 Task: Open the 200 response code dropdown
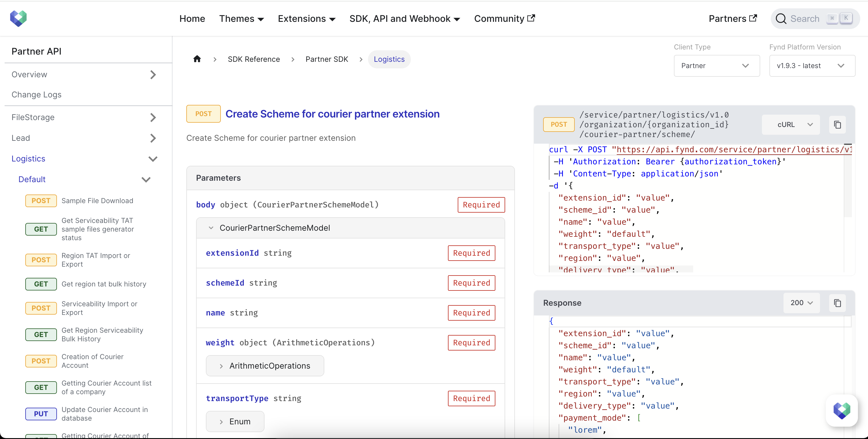(802, 303)
